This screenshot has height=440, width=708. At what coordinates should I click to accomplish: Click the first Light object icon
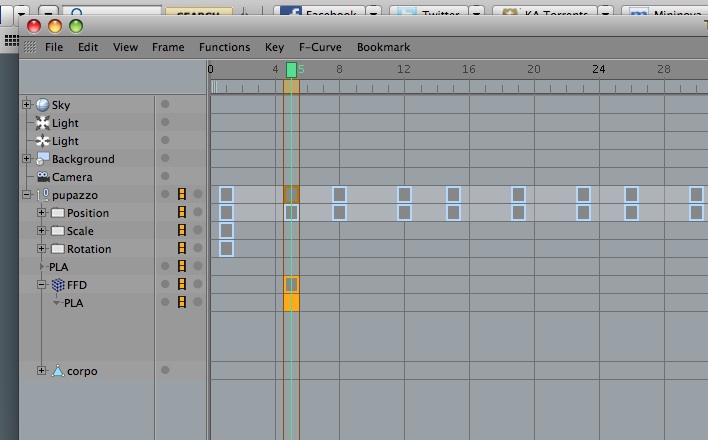click(42, 123)
